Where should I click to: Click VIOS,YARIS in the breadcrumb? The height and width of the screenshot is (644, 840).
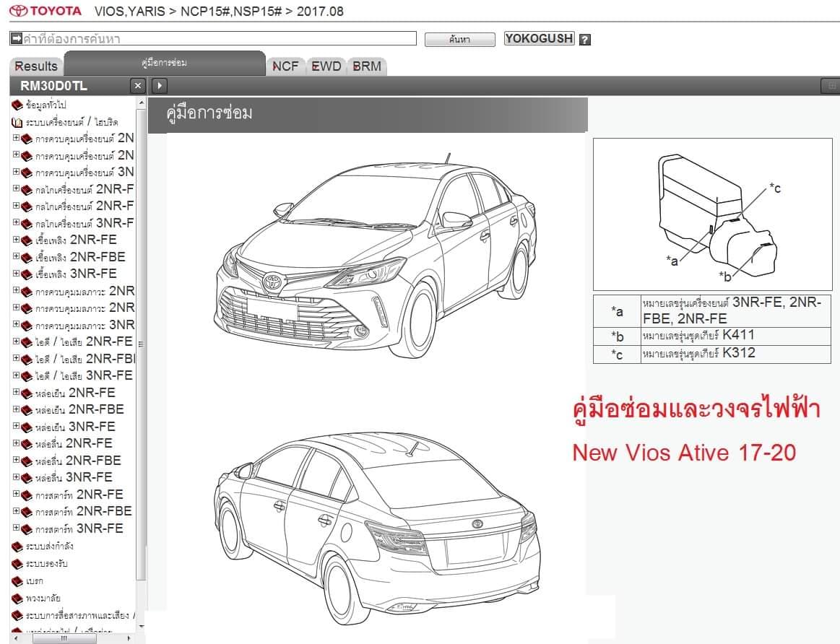129,12
